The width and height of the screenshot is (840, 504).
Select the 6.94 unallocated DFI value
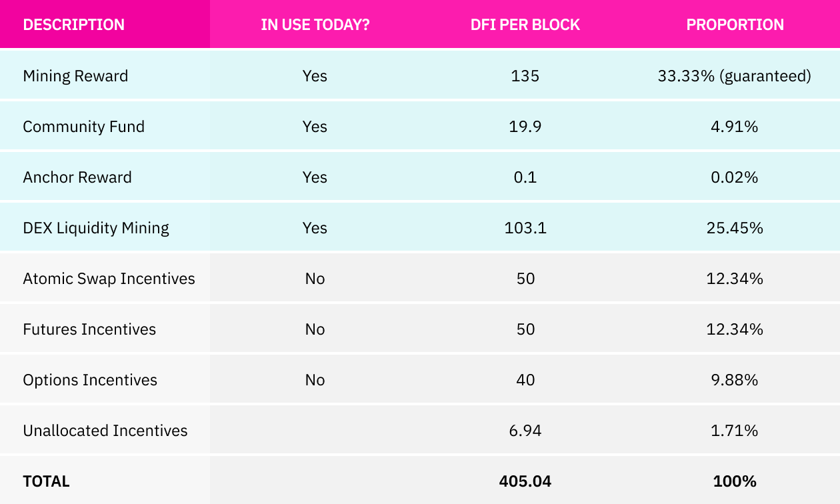[525, 431]
